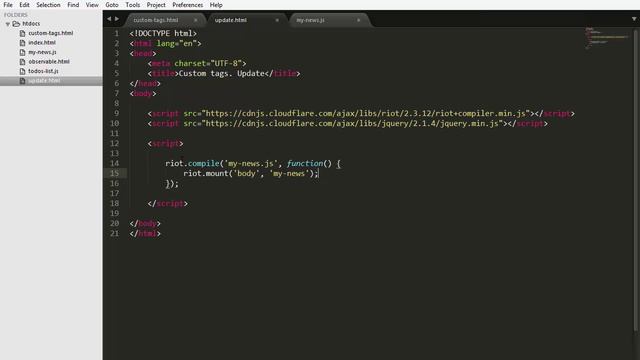640x360 pixels.
Task: Collapse the htdocs folder
Action: coord(8,24)
